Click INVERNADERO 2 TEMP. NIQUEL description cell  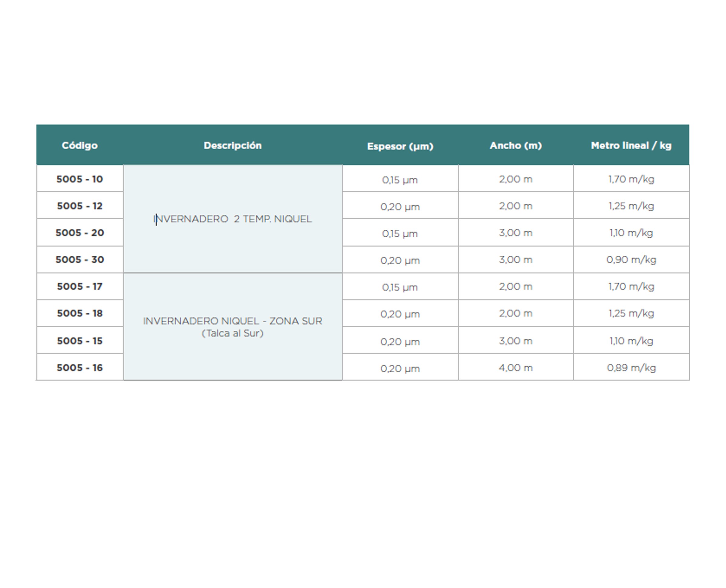pos(233,219)
